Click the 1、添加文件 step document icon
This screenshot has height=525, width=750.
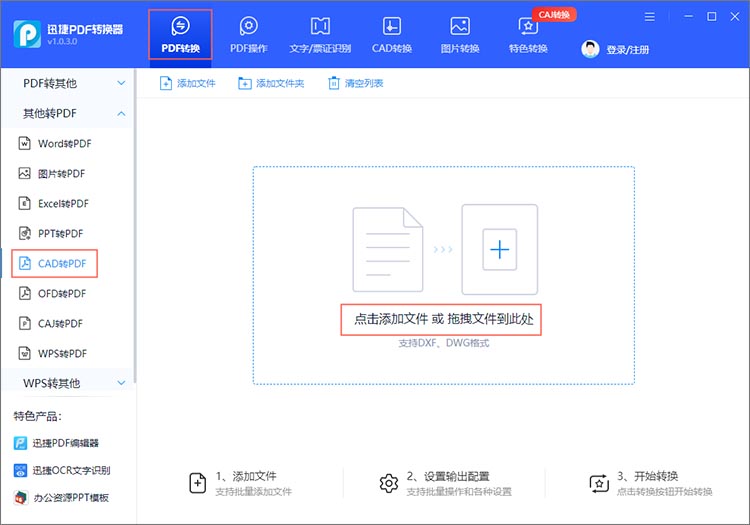(x=198, y=483)
